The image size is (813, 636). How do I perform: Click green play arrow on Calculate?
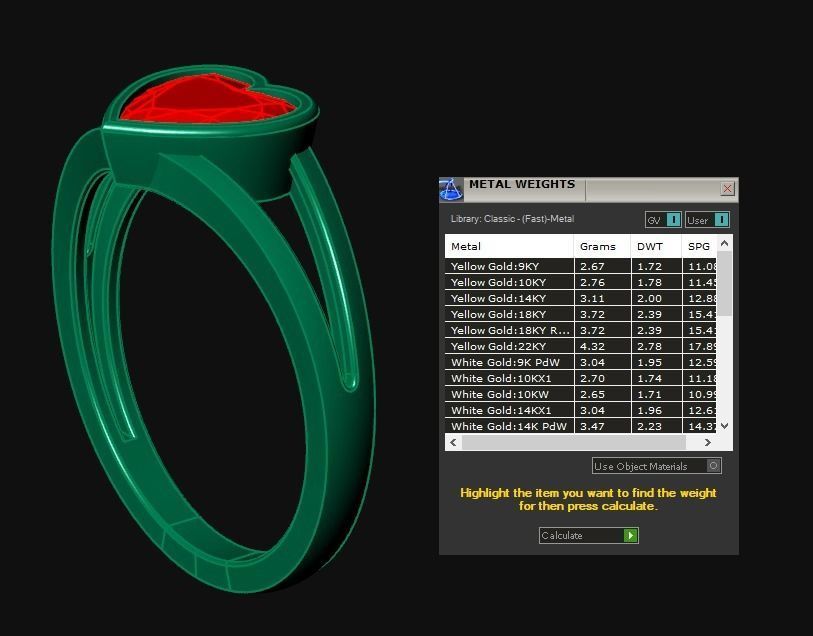click(x=630, y=535)
